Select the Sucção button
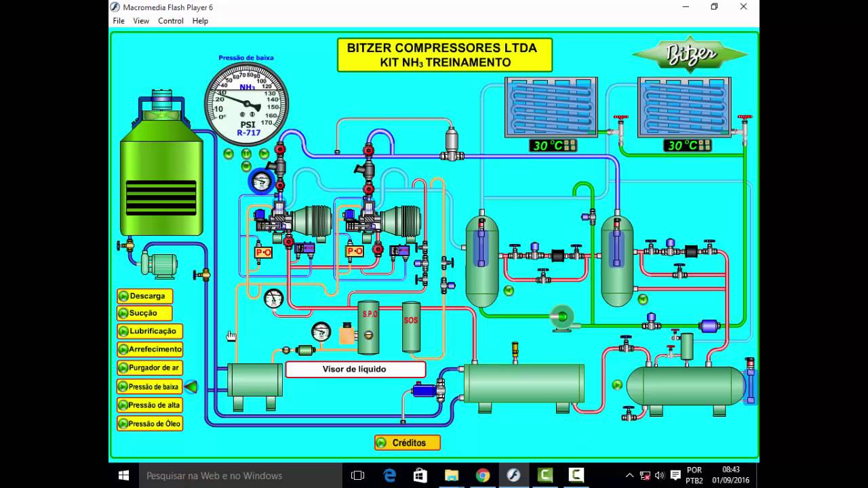This screenshot has height=488, width=868. 144,313
